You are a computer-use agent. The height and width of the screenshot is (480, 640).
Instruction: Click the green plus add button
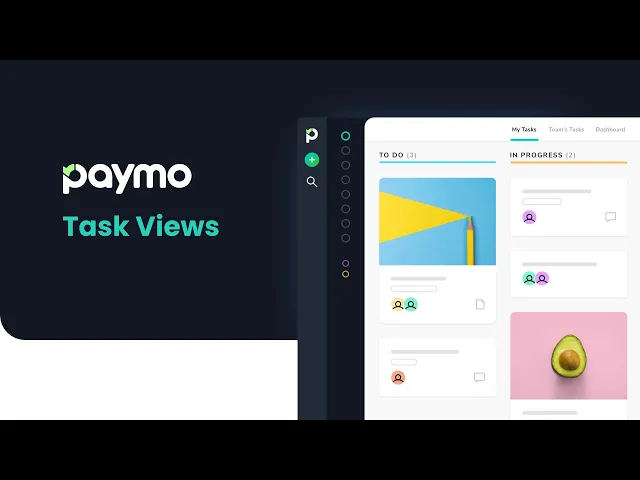click(x=312, y=160)
